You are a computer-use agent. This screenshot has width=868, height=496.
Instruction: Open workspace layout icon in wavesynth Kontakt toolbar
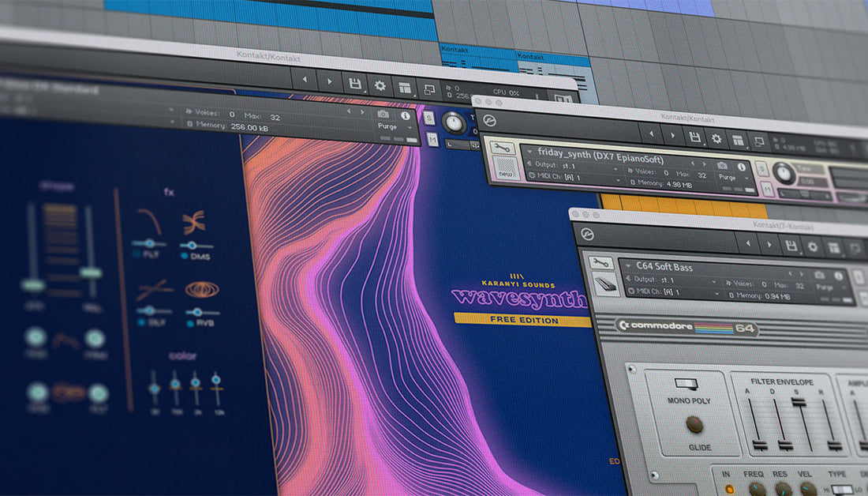(406, 87)
